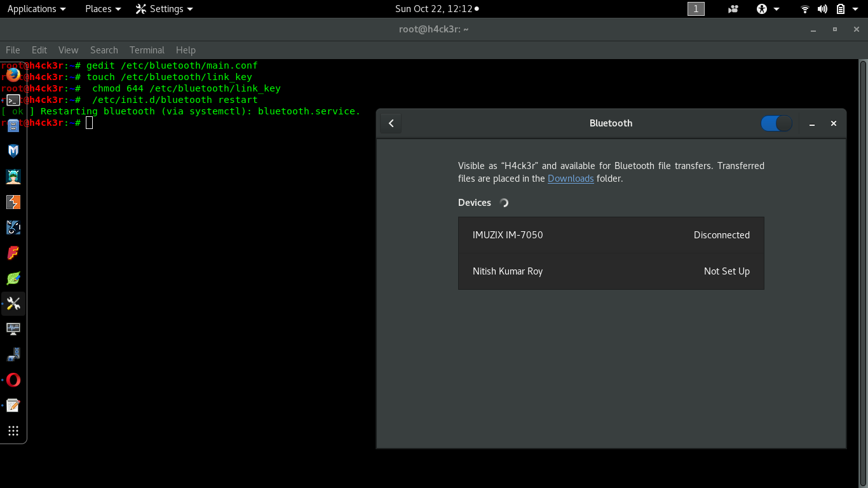Launch Wireshark from the dock

coord(13,227)
